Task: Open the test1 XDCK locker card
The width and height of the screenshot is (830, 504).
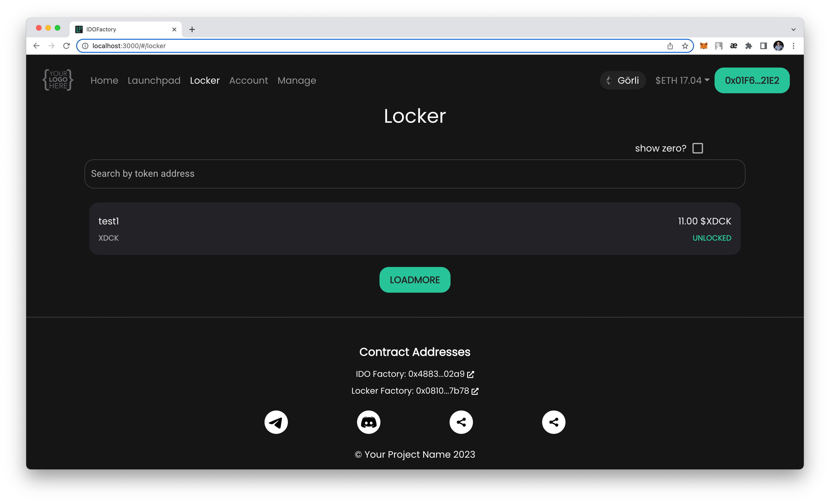Action: pos(414,228)
